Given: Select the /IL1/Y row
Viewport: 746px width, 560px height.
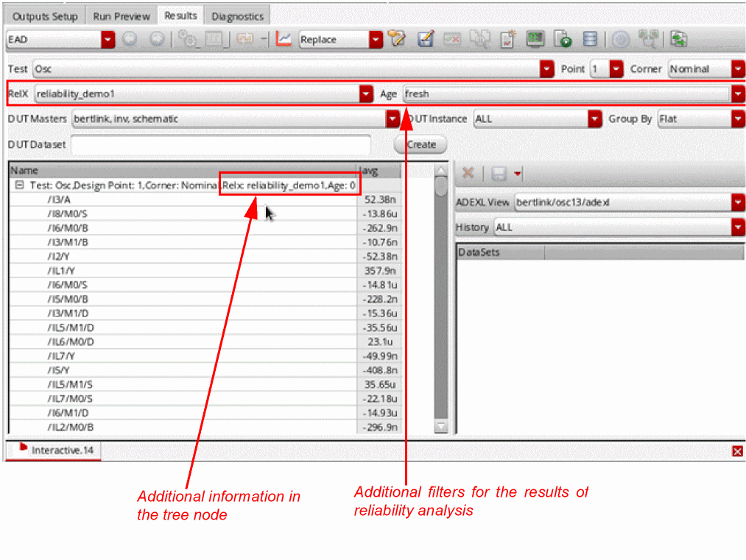Looking at the screenshot, I should coord(205,271).
